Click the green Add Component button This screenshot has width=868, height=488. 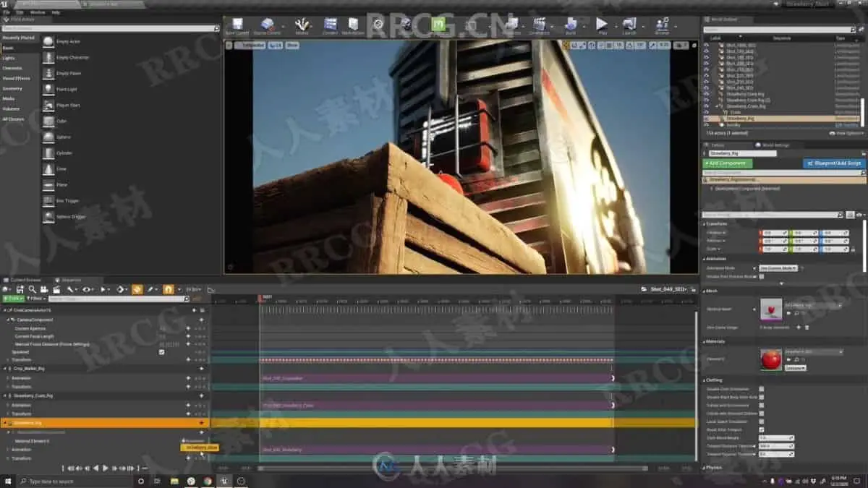[x=728, y=163]
